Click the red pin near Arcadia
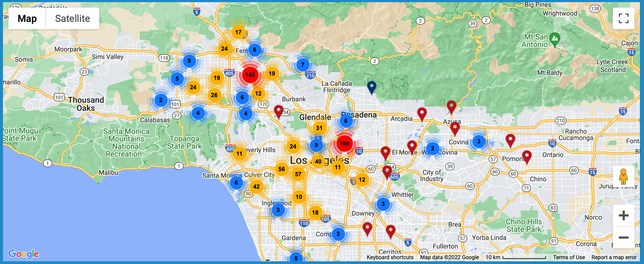This screenshot has width=644, height=264. 422,113
